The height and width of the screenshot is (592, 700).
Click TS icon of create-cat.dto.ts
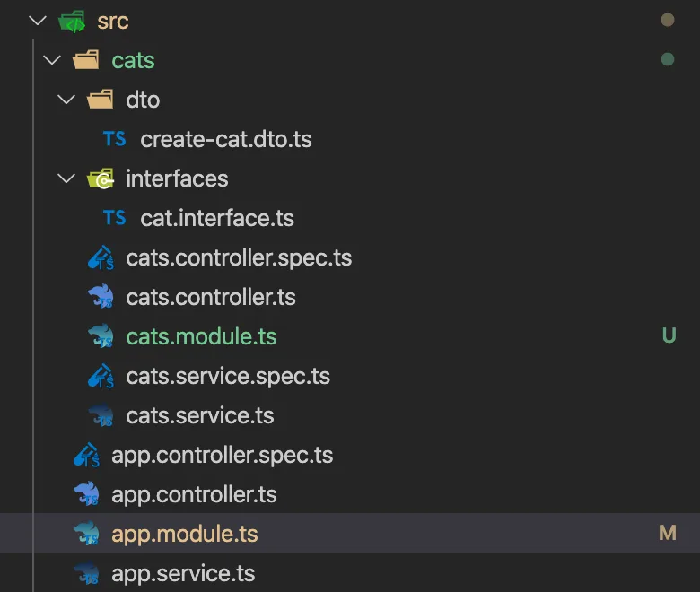tap(114, 139)
